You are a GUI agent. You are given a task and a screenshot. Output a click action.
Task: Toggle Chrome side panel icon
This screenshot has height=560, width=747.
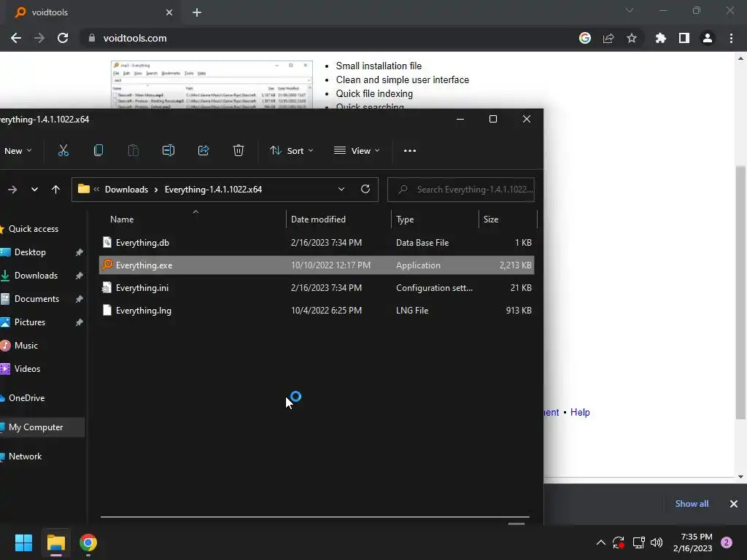684,38
